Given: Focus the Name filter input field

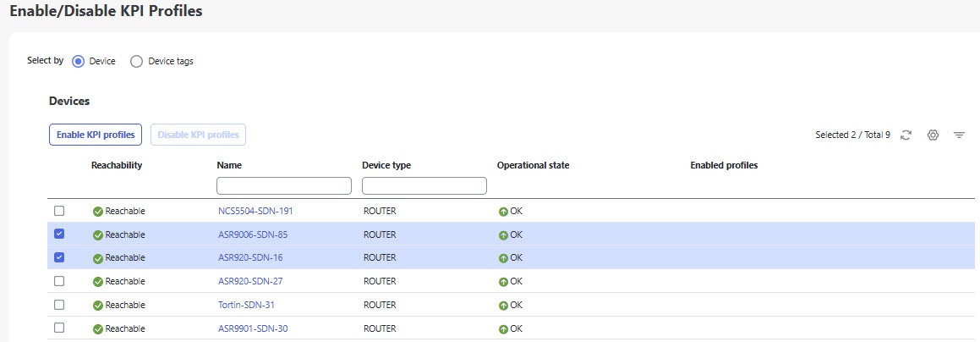Looking at the screenshot, I should pos(284,185).
